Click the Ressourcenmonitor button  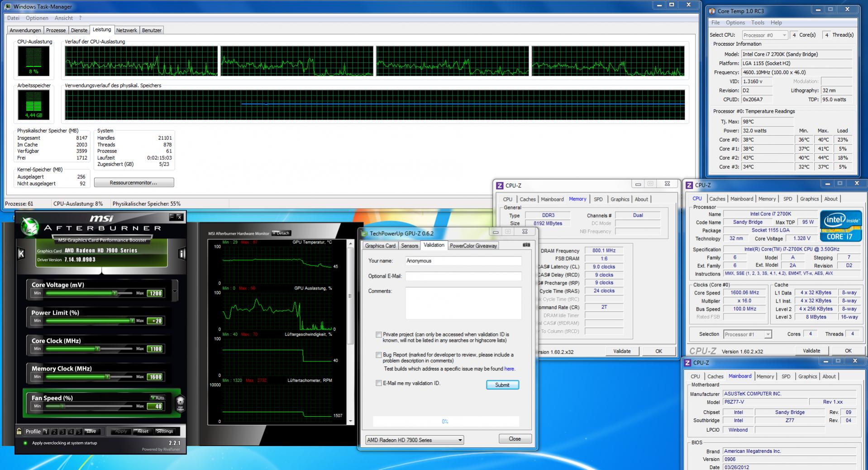134,183
